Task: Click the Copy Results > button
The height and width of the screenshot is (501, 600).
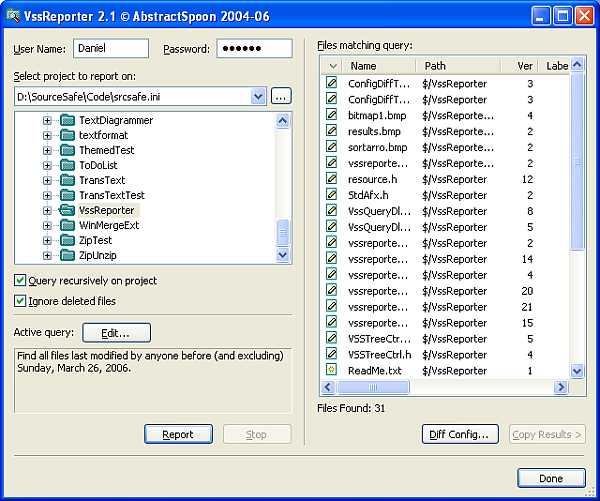Action: click(547, 434)
